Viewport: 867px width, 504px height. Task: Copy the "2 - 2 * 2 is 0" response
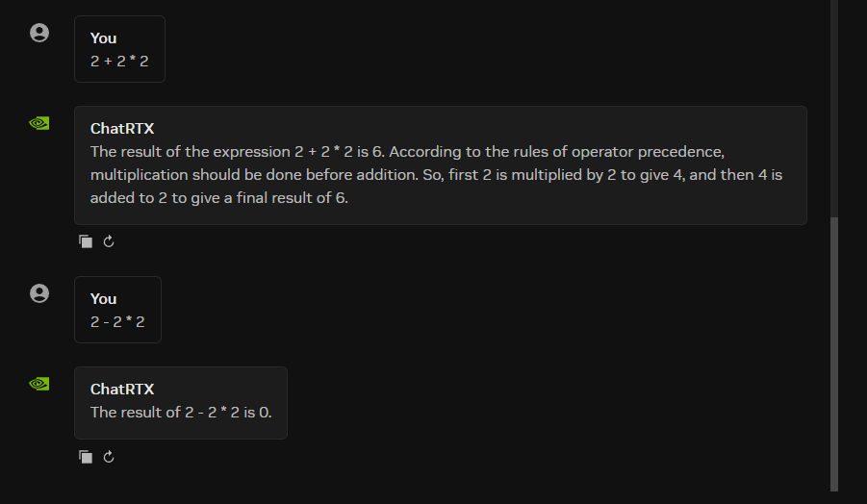(x=86, y=457)
